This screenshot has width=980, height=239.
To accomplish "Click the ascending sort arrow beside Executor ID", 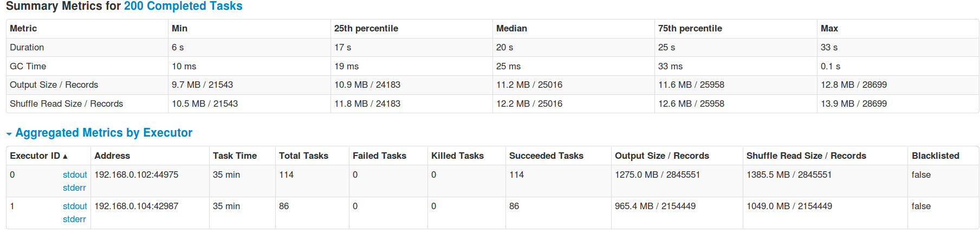I will point(65,157).
